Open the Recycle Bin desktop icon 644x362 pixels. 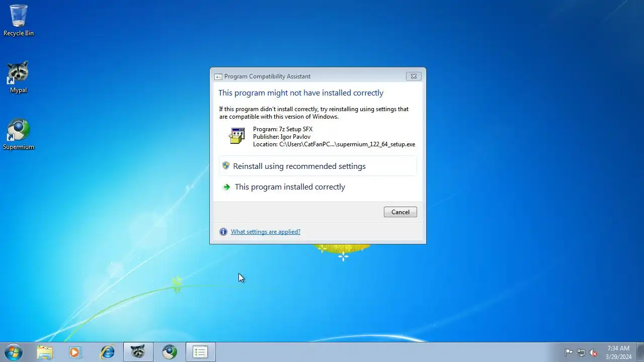tap(19, 20)
